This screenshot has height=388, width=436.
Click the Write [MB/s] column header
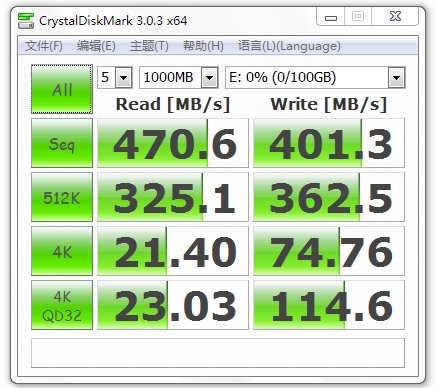coord(329,104)
